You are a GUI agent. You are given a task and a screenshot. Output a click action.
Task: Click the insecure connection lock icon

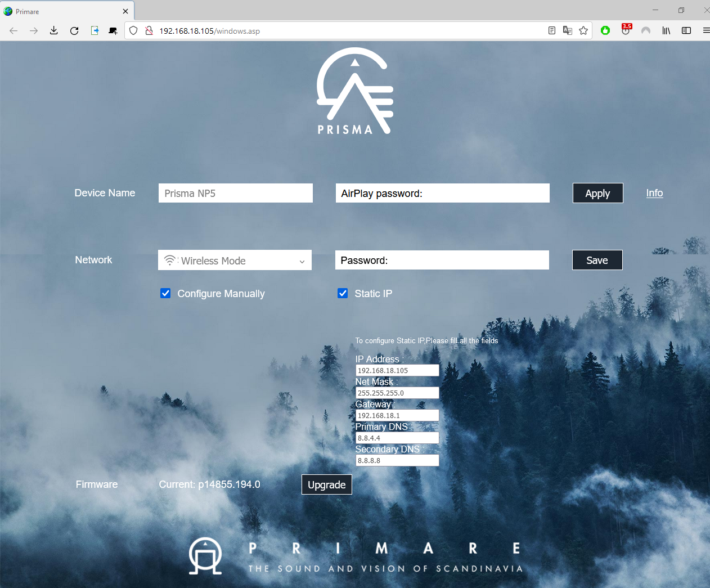click(149, 30)
